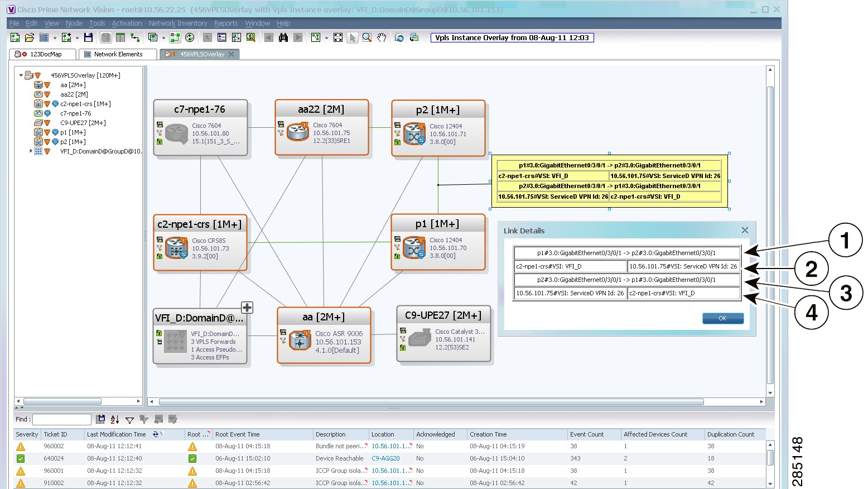Toggle Show List View button
868x489 pixels.
click(120, 37)
